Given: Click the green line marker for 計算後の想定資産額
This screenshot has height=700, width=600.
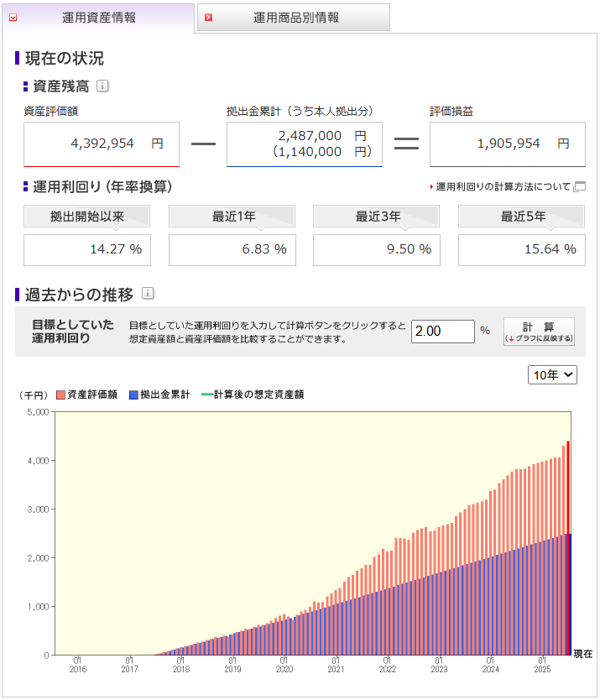Looking at the screenshot, I should pos(206,394).
